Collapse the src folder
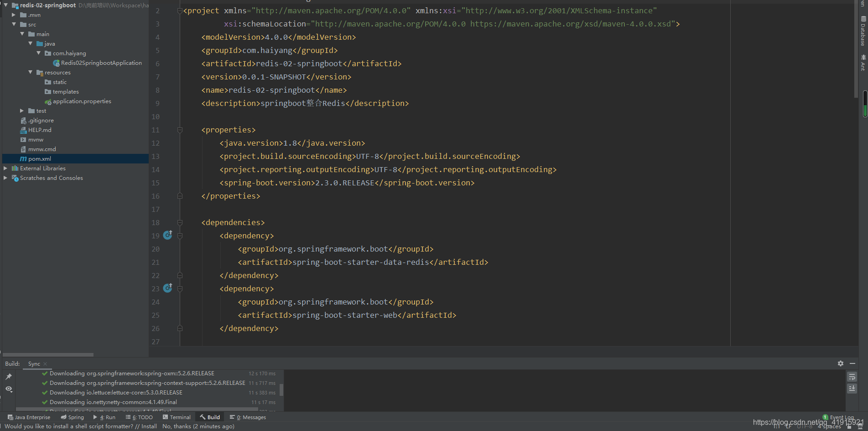 click(x=14, y=25)
